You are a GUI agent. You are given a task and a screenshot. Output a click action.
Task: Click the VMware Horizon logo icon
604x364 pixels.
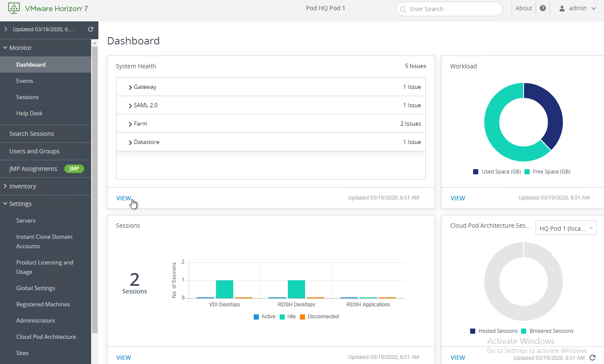click(14, 8)
